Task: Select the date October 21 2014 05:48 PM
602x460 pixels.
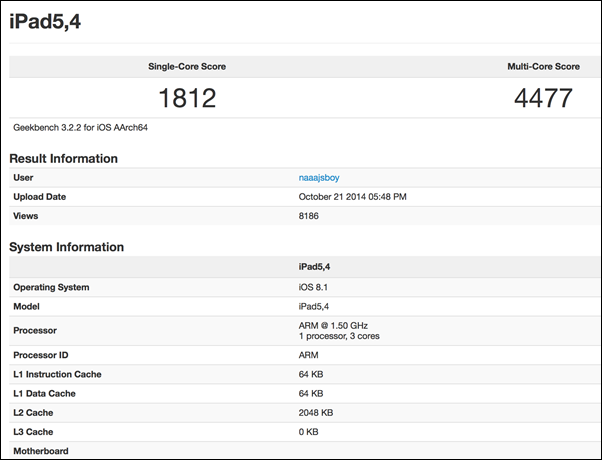Action: [x=352, y=197]
